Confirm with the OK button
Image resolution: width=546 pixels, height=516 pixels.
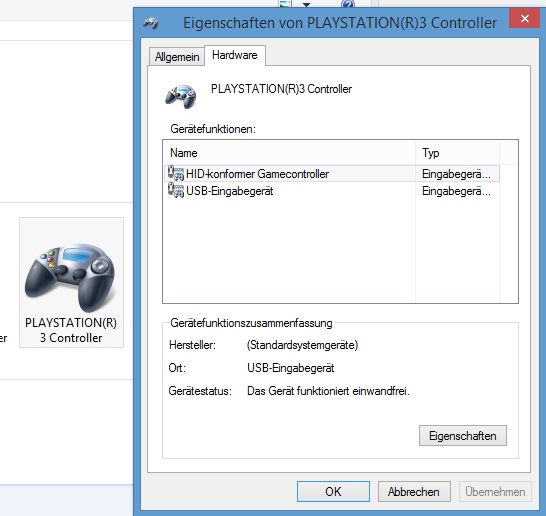click(333, 491)
